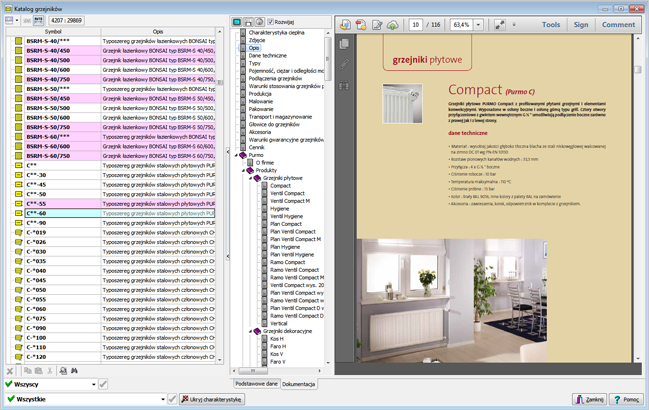The image size is (649, 410).
Task: Click the edit document pencil icon
Action: 377,25
